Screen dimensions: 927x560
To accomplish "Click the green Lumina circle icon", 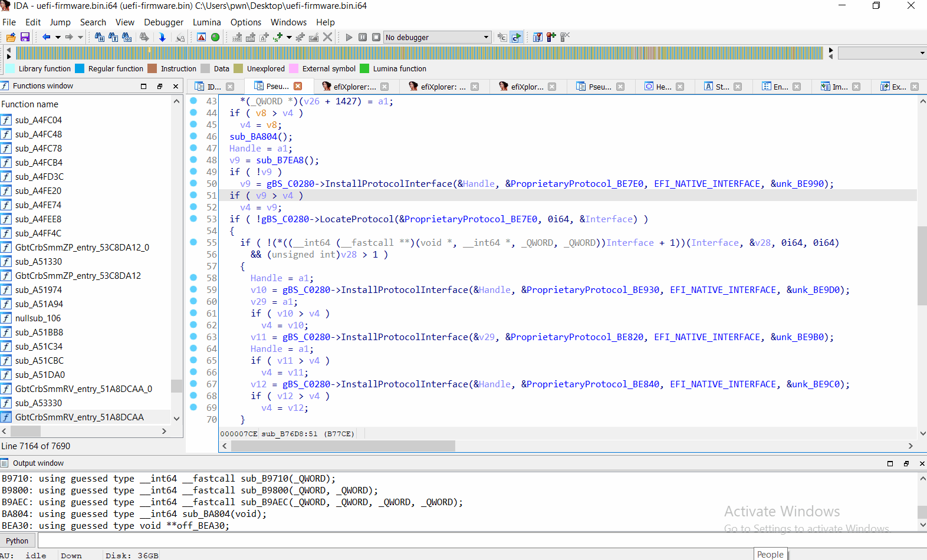I will pos(215,37).
